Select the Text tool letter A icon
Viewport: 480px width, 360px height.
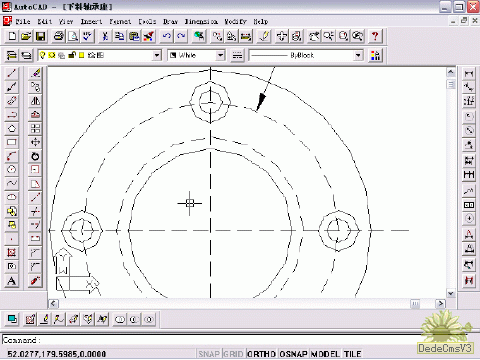point(12,281)
